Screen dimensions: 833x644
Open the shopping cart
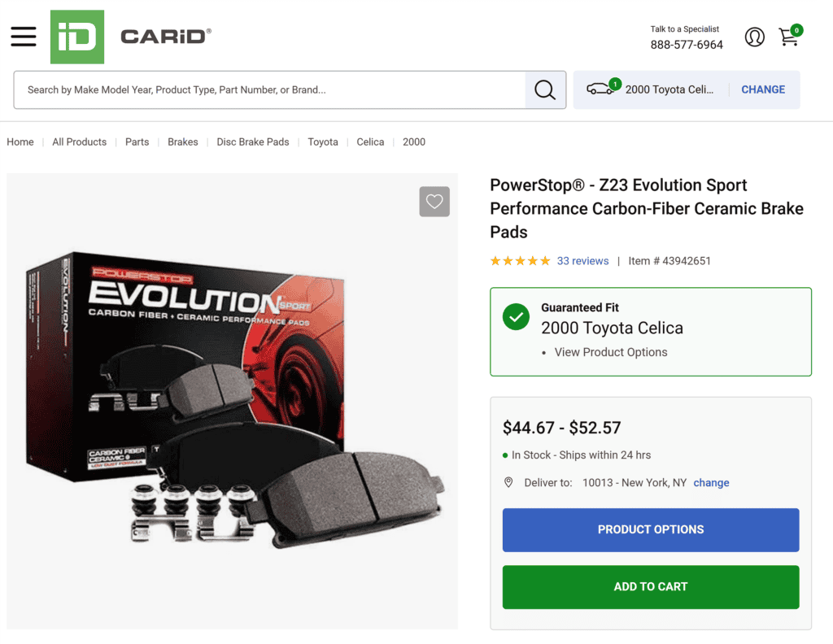click(x=789, y=37)
